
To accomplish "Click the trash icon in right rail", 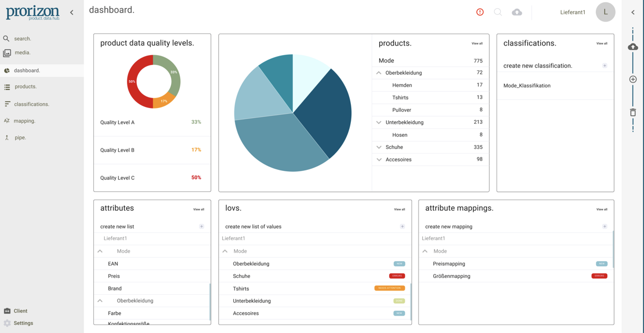I will [633, 112].
